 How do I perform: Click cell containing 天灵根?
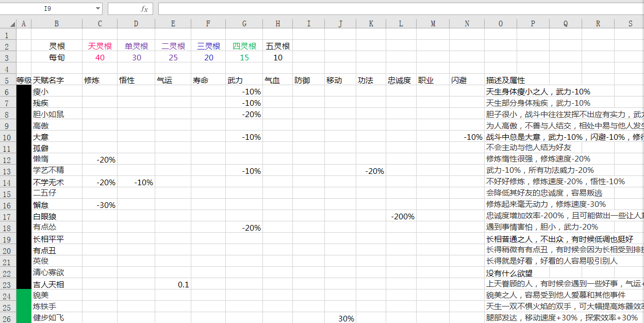[100, 46]
